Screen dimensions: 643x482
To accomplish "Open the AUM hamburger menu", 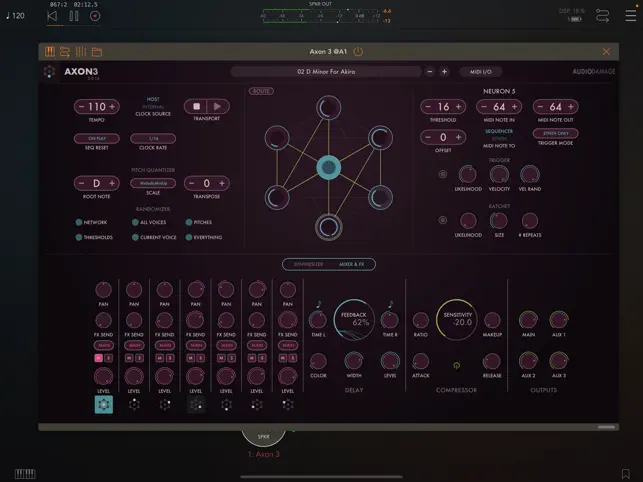I will point(631,16).
